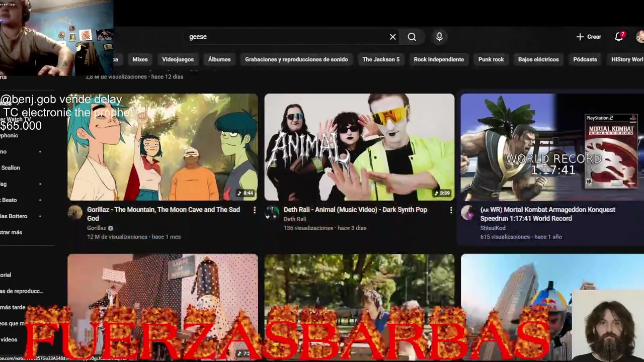
Task: Open the Gorillaz channel avatar
Action: [x=75, y=213]
